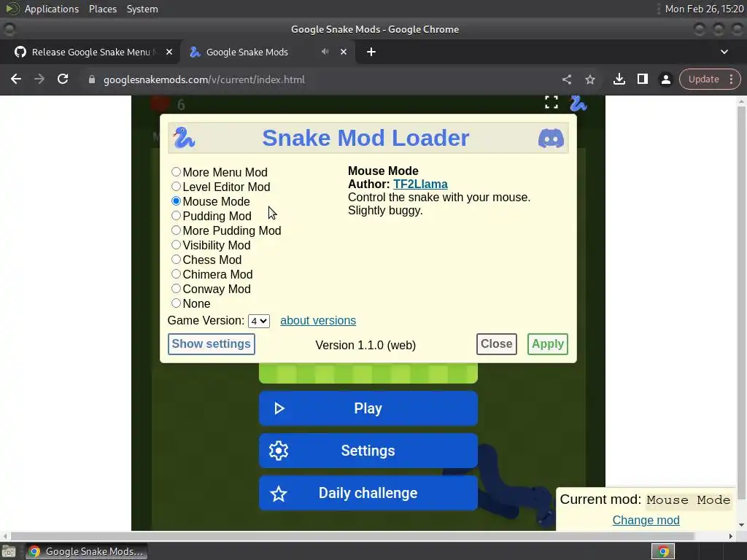Open a new tab with plus icon
The height and width of the screenshot is (560, 747).
click(x=371, y=52)
